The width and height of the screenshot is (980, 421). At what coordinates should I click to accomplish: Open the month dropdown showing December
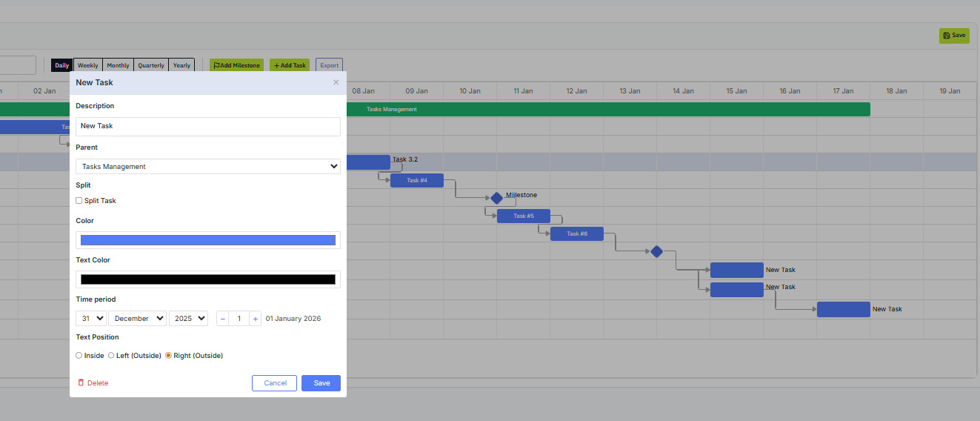coord(138,319)
